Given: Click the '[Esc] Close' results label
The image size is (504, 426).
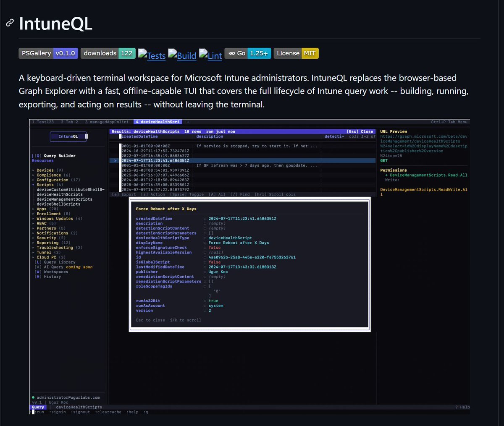Looking at the screenshot, I should click(x=360, y=132).
